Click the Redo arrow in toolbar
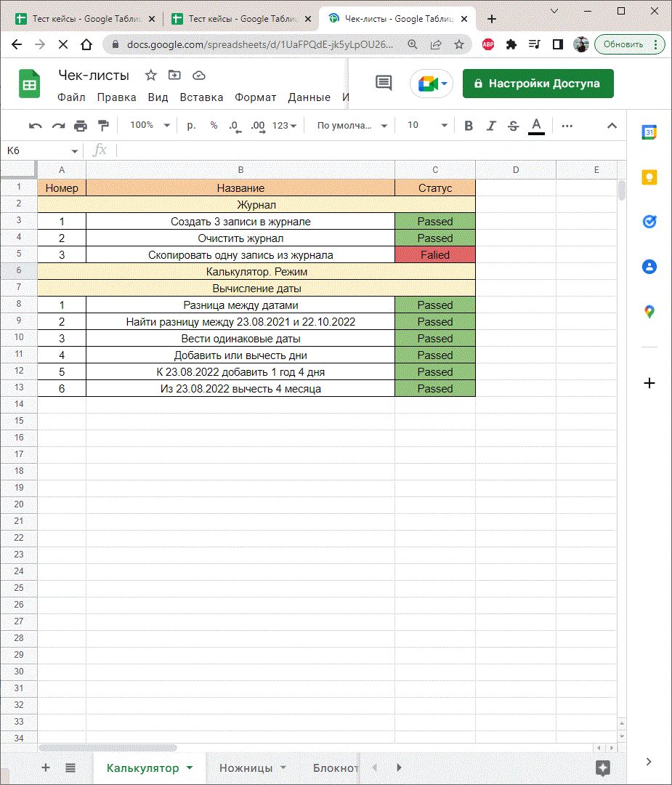Viewport: 672px width, 785px height. coord(59,126)
